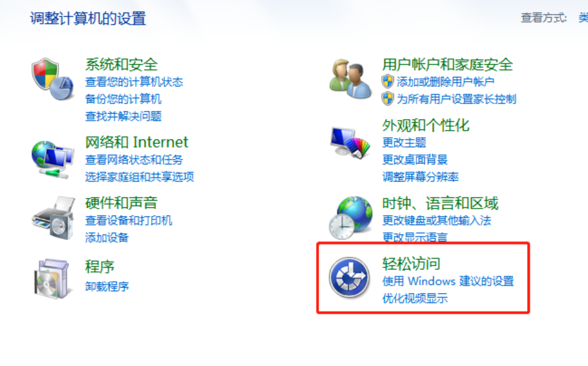Open the Hardware and Sound printer icon

(53, 218)
